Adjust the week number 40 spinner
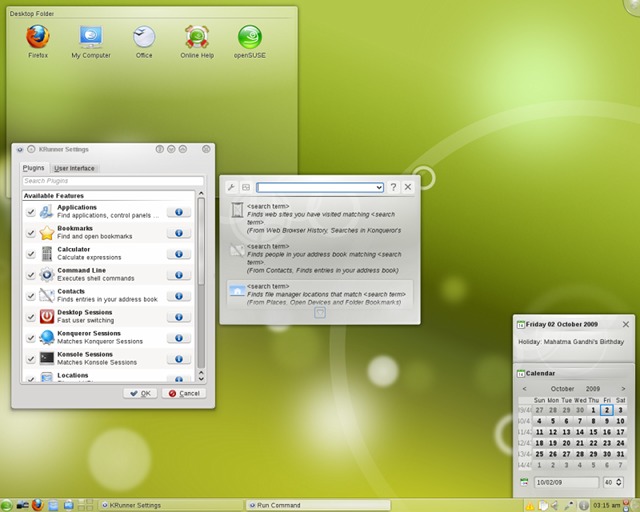640x512 pixels. coord(613,482)
